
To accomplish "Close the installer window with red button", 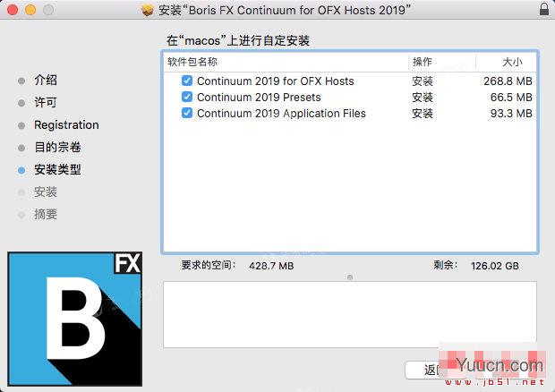I will pyautogui.click(x=13, y=10).
